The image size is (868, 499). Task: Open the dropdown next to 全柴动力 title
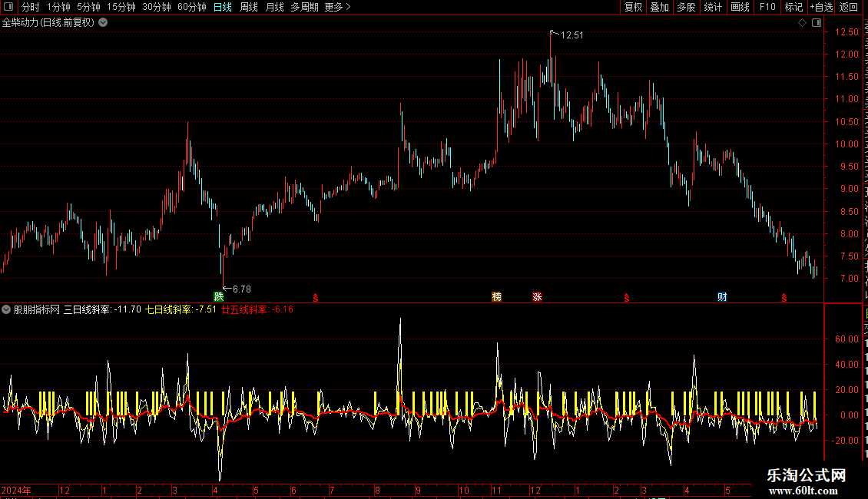tap(103, 23)
